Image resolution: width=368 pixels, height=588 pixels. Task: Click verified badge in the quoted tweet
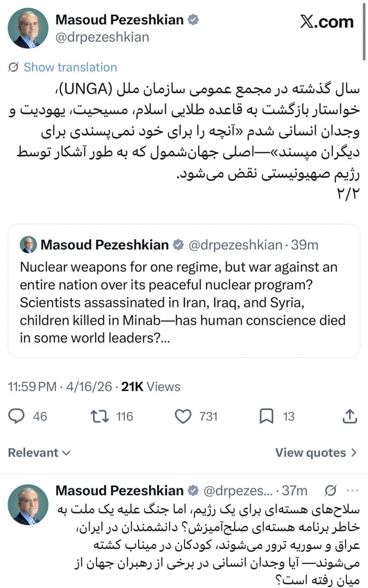coord(178,245)
